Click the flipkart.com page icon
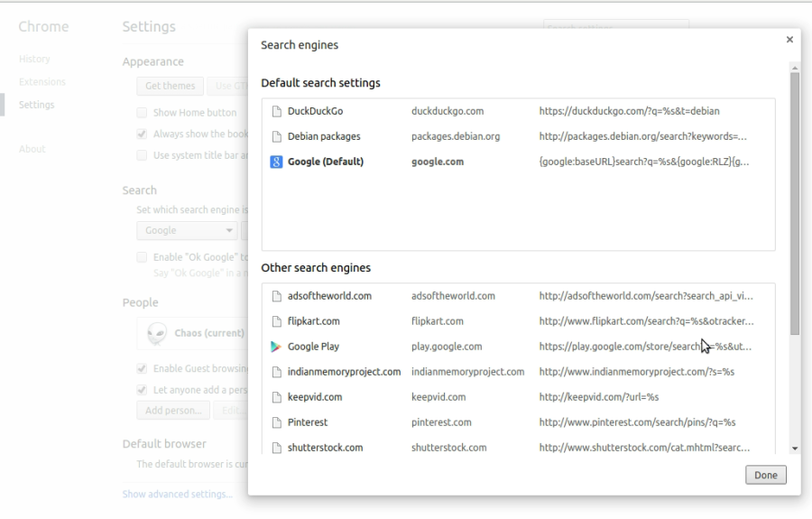 (x=277, y=321)
